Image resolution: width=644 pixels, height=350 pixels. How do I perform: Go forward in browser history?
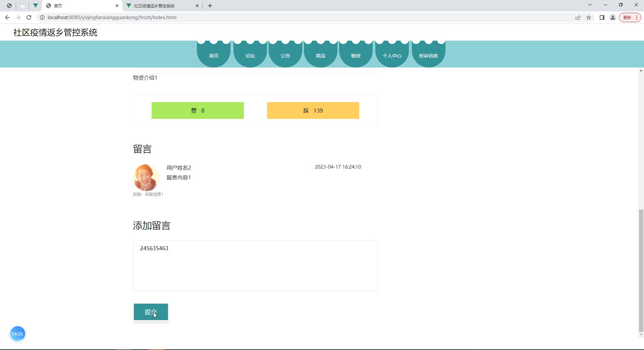18,17
